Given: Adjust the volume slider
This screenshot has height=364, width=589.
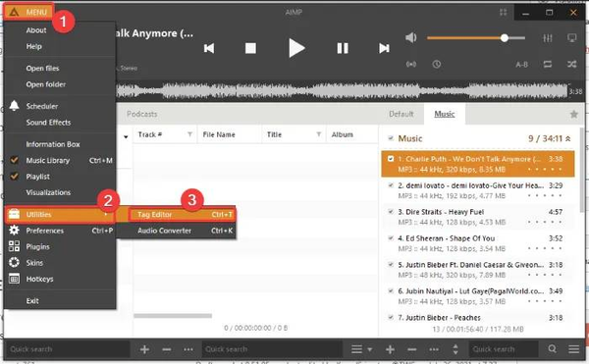Looking at the screenshot, I should pyautogui.click(x=476, y=38).
